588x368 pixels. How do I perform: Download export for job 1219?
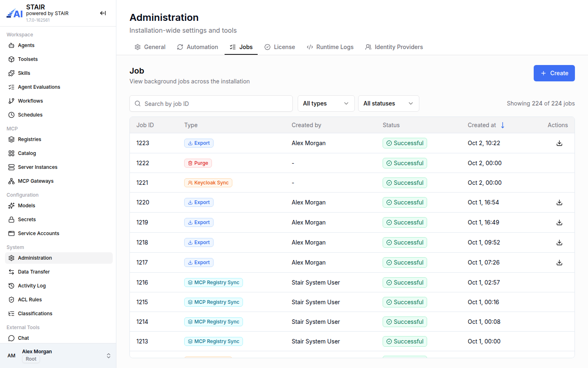tap(559, 222)
